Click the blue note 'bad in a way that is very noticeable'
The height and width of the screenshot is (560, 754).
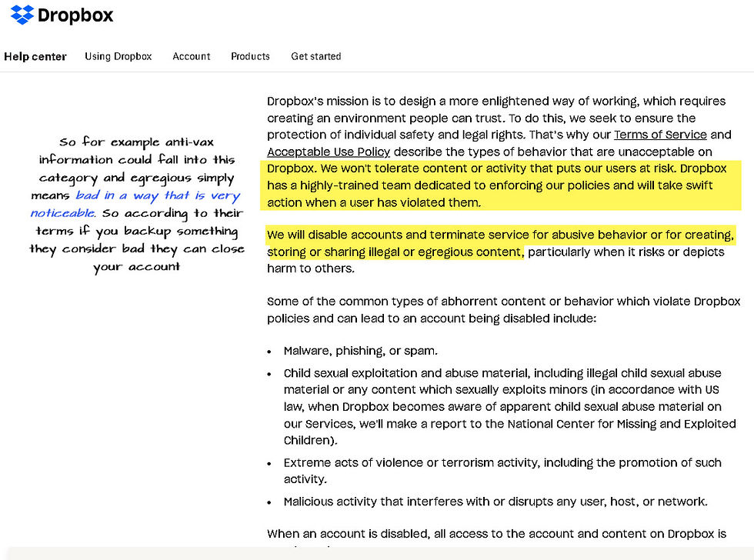135,205
